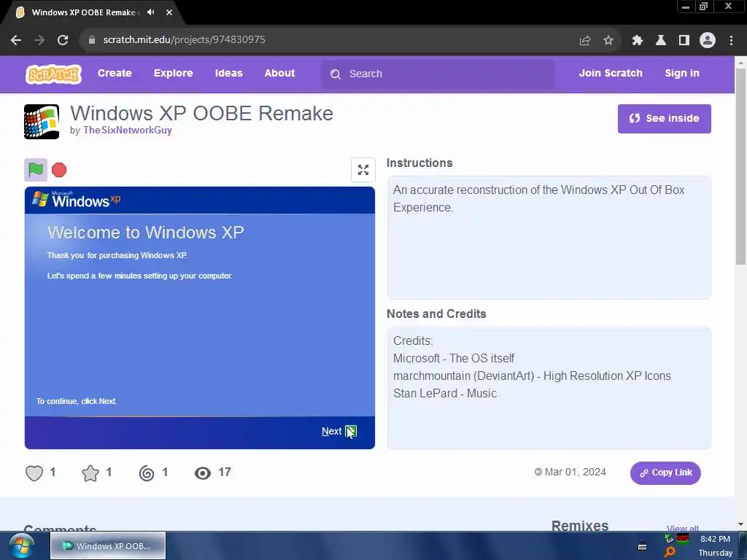
Task: Click the Windows XP OOB taskbar item
Action: point(108,545)
